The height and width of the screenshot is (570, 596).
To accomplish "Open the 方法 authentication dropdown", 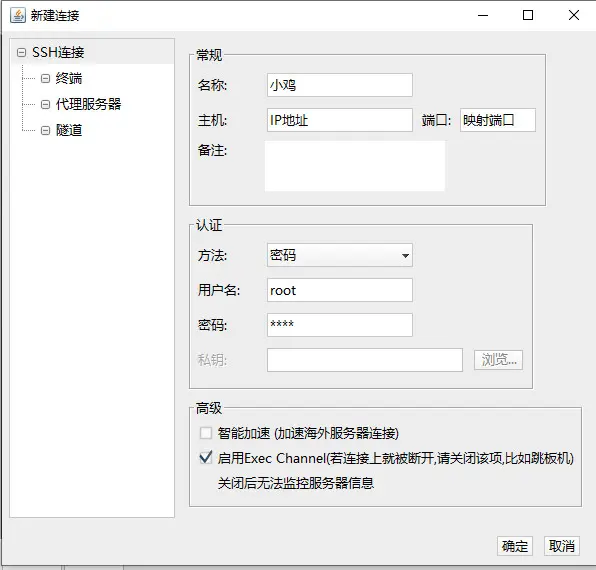I will 339,255.
